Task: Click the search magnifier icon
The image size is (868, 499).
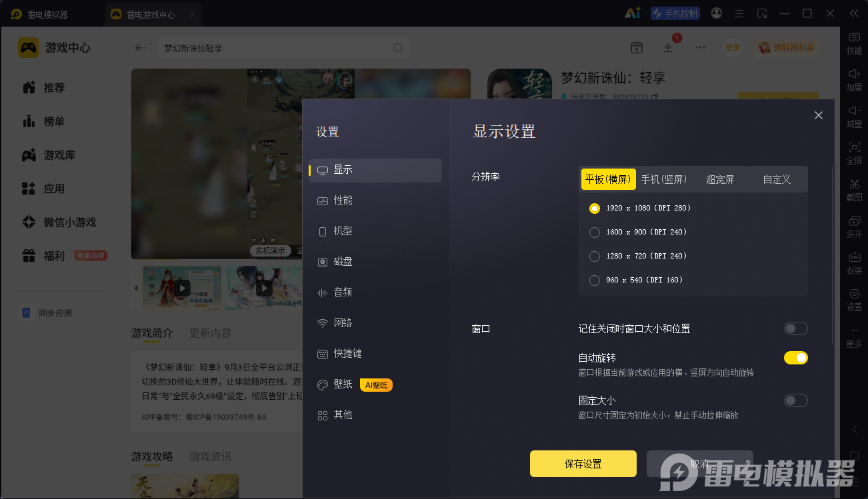Action: click(x=398, y=48)
